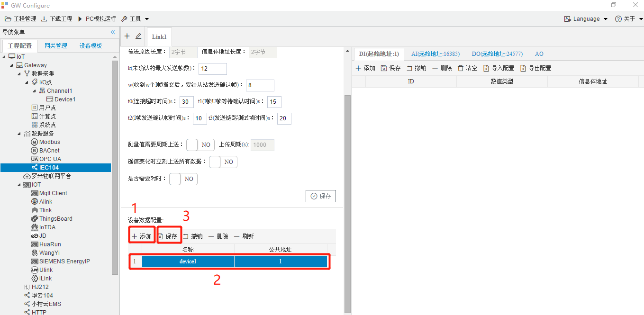Click 导入配置 to import configuration
The image size is (644, 315).
pos(499,68)
